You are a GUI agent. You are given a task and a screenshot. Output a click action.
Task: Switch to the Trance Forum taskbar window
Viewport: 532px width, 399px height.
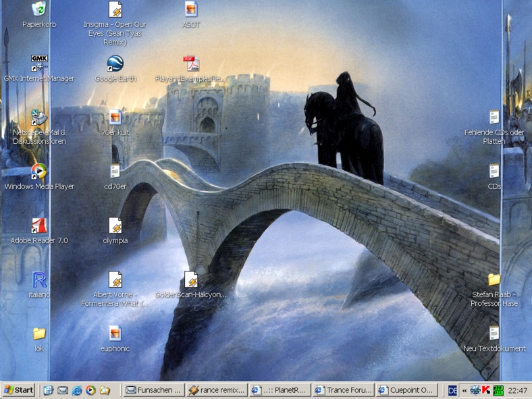tap(342, 390)
